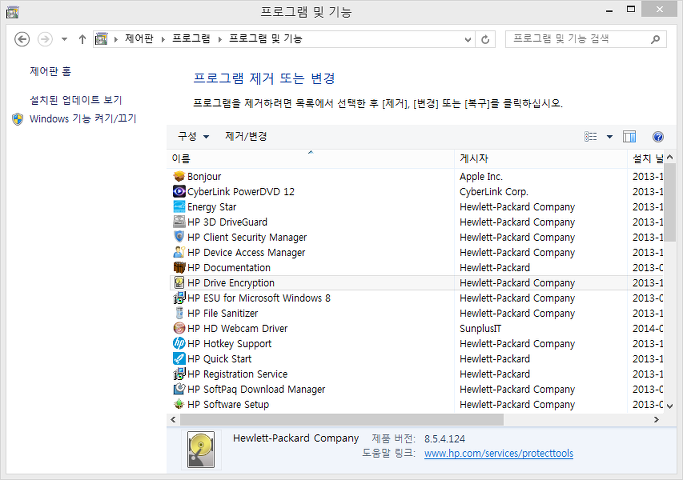Click the Apple Inc. publisher cell

click(x=481, y=176)
